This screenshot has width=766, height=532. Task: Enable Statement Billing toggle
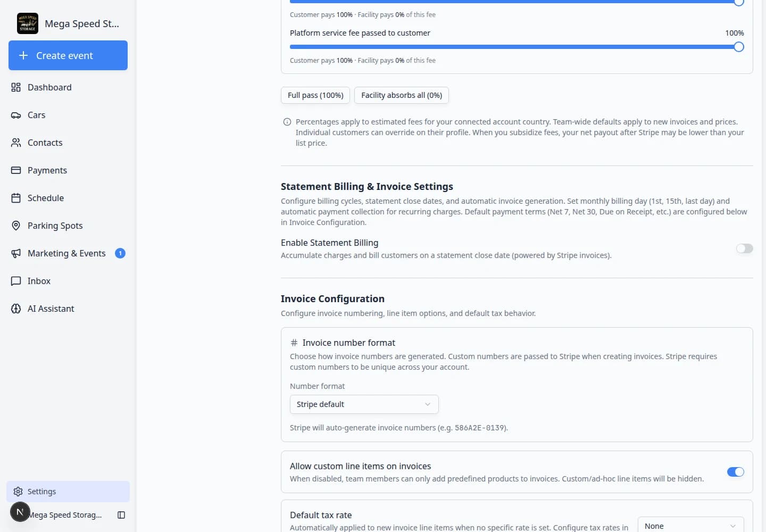744,248
